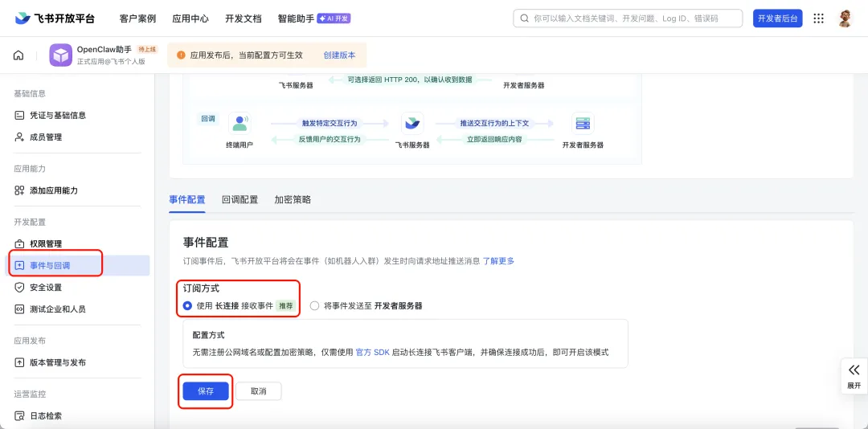The image size is (868, 429).
Task: Click the 添加应用能力 grid-plus icon
Action: point(19,190)
